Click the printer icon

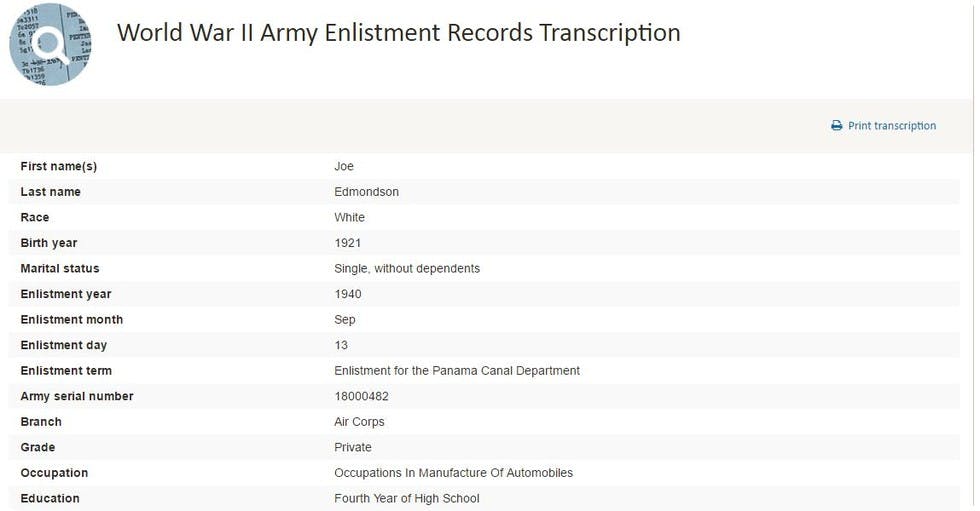tap(837, 126)
